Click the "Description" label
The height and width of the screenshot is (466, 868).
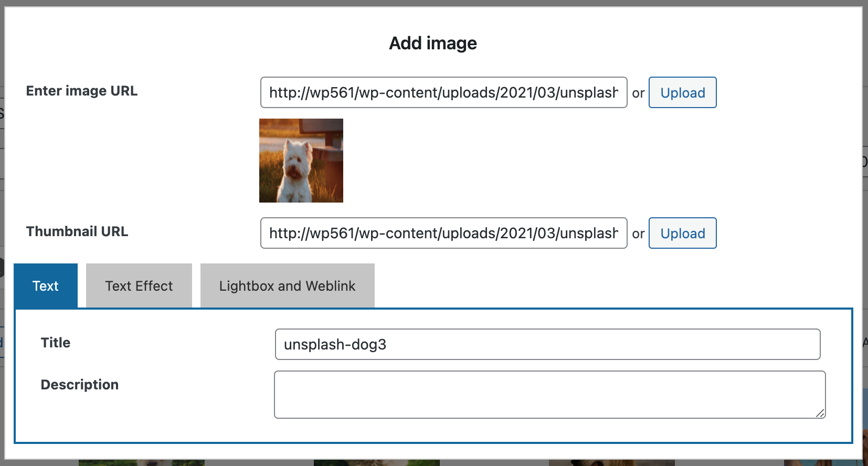(80, 385)
